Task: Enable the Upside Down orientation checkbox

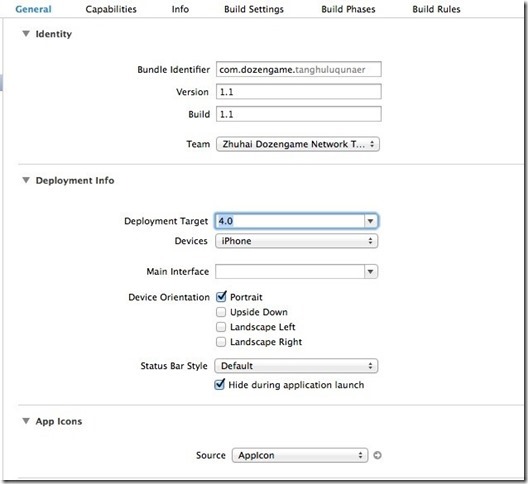Action: [x=221, y=312]
